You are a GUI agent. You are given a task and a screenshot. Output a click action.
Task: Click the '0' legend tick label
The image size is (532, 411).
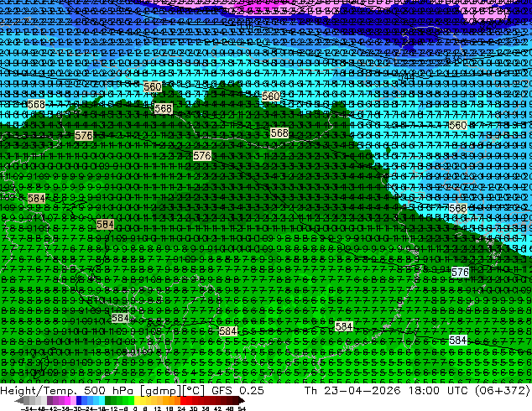tap(135, 408)
